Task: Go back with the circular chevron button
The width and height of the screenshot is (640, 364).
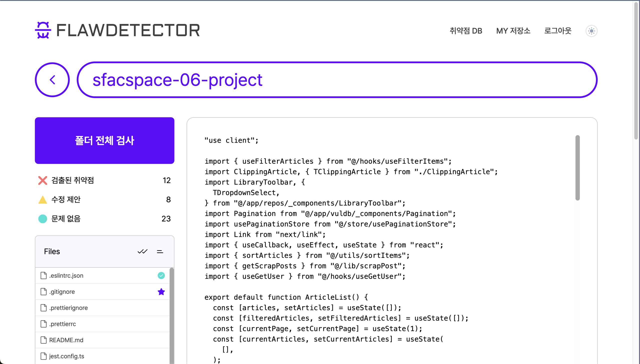Action: [x=52, y=80]
